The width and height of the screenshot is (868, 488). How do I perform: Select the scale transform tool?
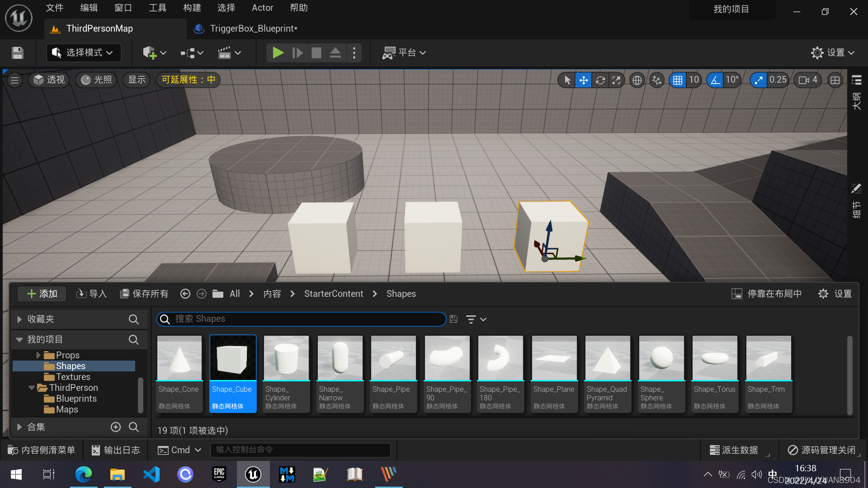click(x=616, y=80)
